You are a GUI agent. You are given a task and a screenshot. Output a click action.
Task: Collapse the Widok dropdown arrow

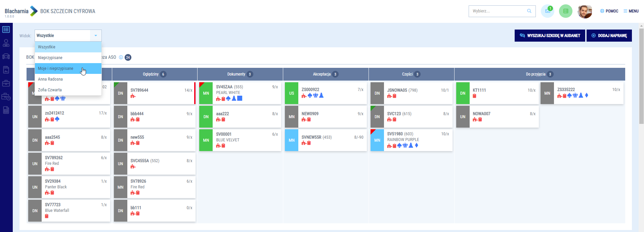(x=96, y=36)
